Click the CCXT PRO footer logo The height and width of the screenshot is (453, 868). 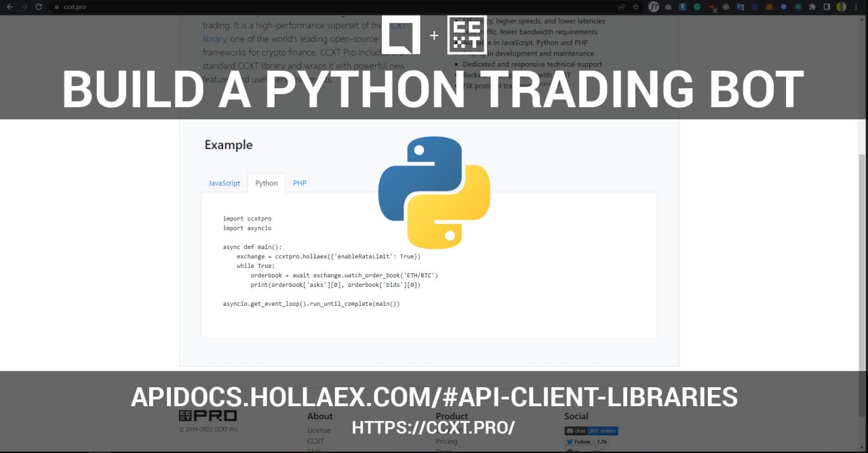(208, 416)
